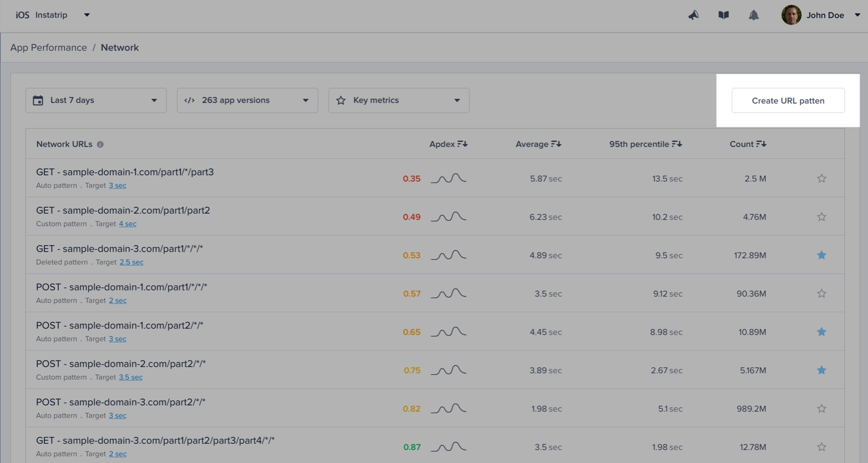Sort by Average column icon
This screenshot has width=868, height=463.
point(556,144)
